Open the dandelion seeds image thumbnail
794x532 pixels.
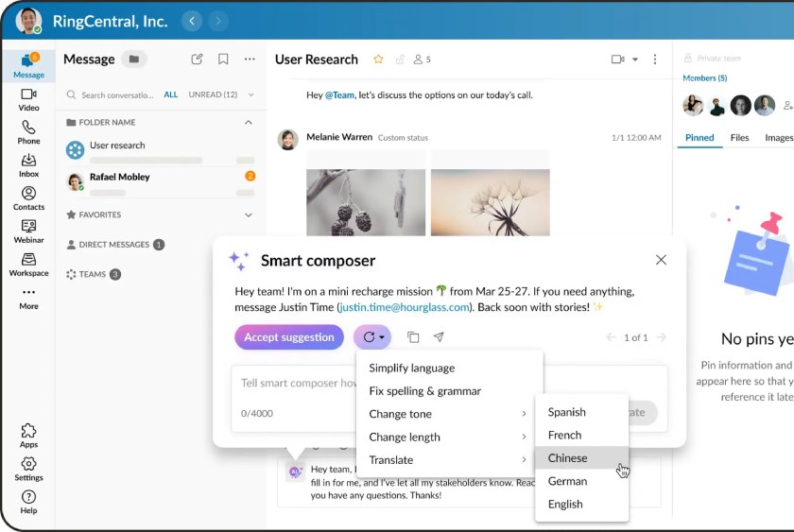point(491,202)
